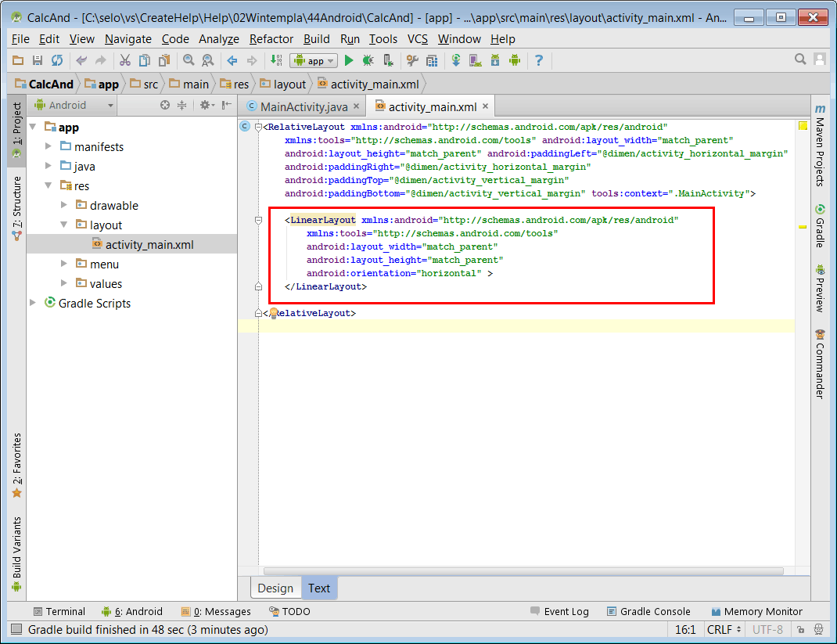Screen dimensions: 837x644
Task: Switch to the MainActivity.java tab
Action: tap(304, 106)
